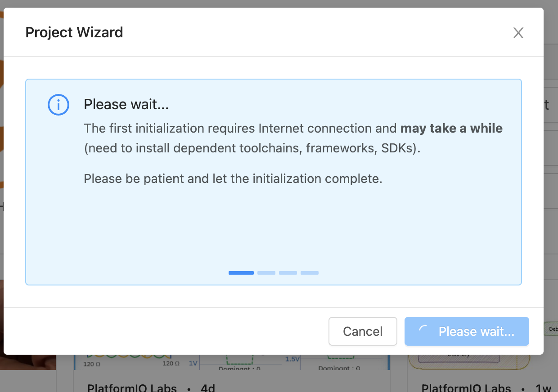
Task: Select the last carousel indicator dash
Action: click(x=310, y=273)
